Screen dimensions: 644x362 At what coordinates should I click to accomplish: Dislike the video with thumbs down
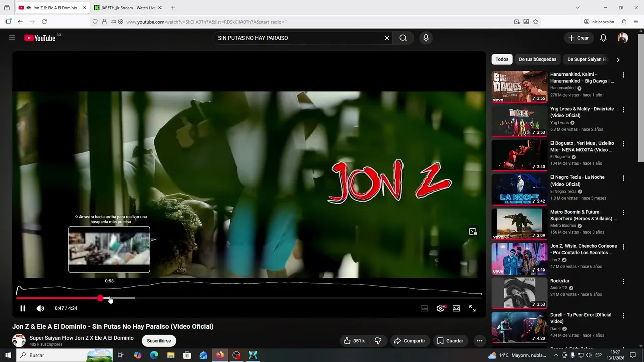pyautogui.click(x=378, y=341)
